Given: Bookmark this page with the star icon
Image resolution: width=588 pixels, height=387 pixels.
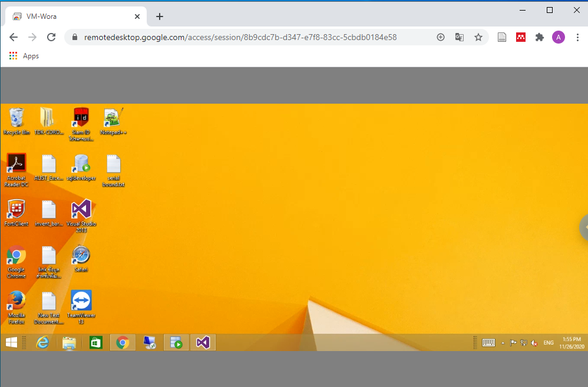Looking at the screenshot, I should [478, 37].
